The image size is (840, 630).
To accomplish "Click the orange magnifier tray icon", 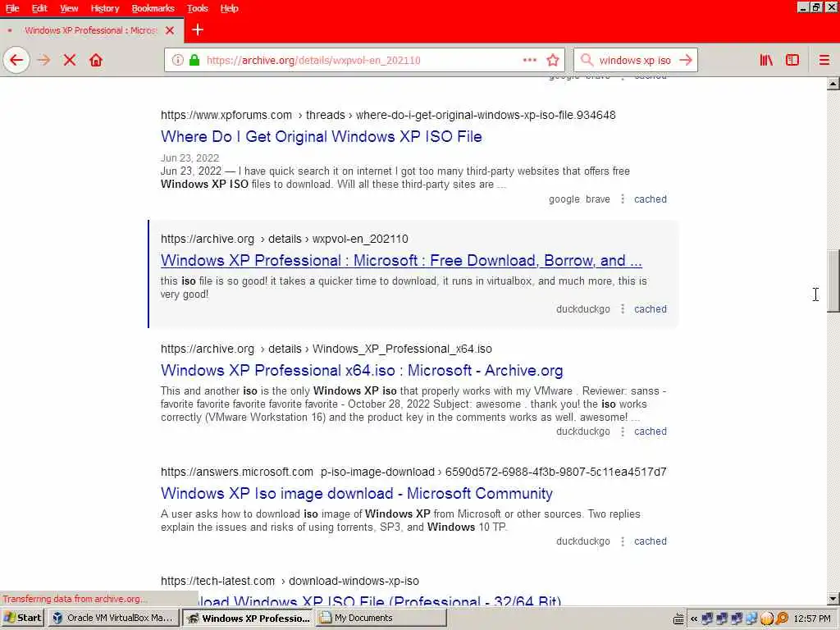I will coord(782,619).
